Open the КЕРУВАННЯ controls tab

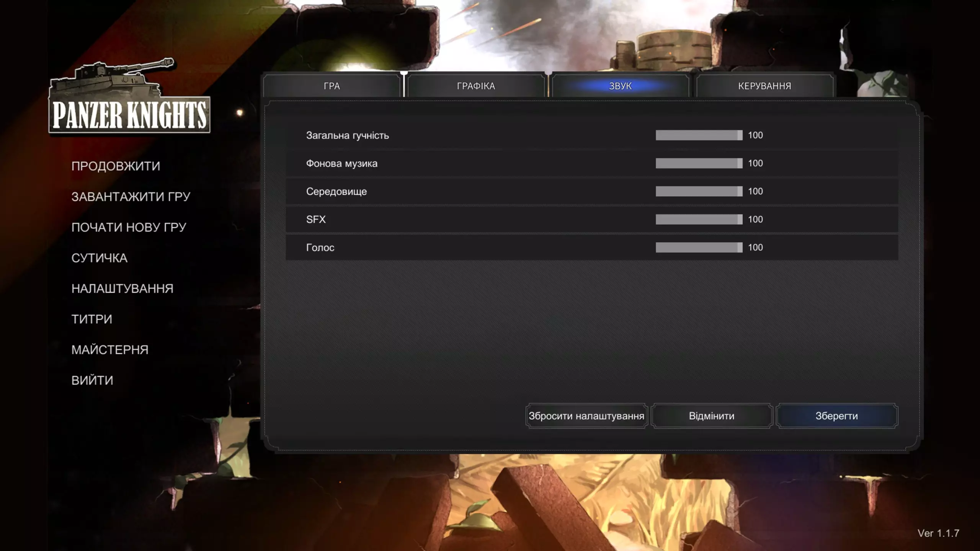[764, 86]
